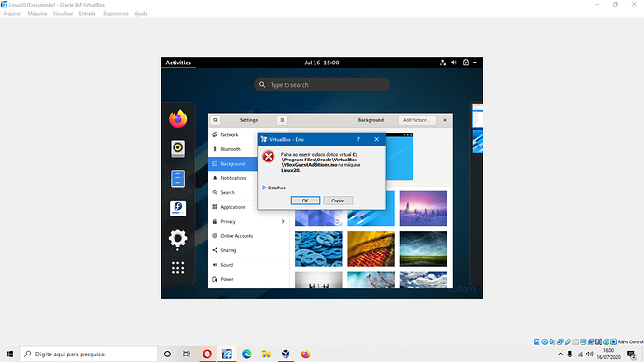This screenshot has height=362, width=644.
Task: Launch Fedora Software from the dock
Action: (178, 208)
